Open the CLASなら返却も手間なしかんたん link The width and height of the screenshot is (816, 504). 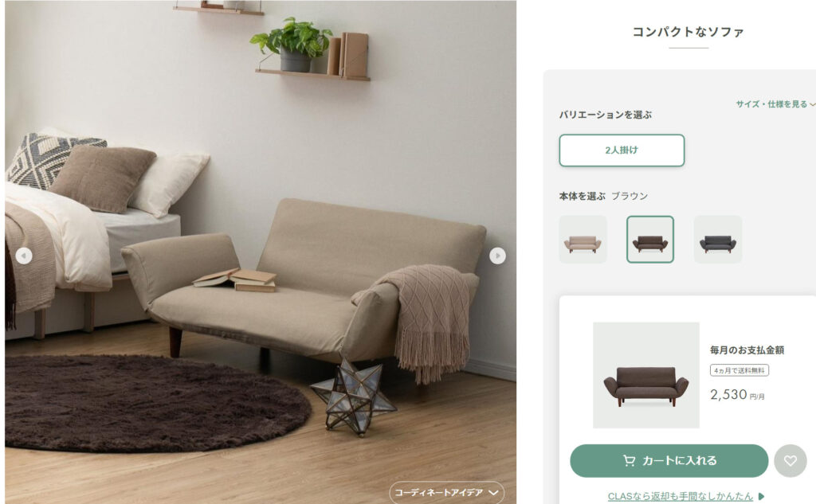coord(681,496)
